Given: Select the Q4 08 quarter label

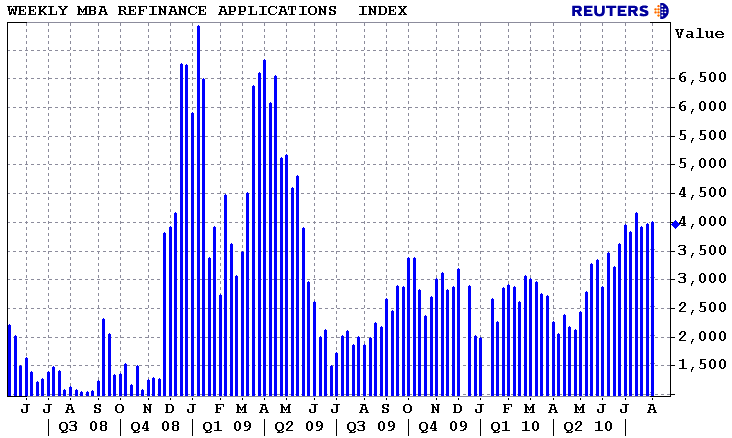Looking at the screenshot, I should click(x=154, y=427).
